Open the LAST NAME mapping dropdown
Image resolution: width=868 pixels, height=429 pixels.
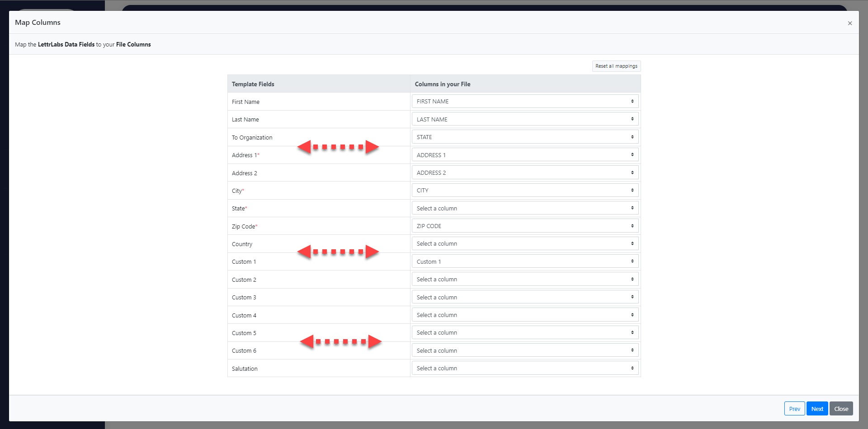tap(524, 119)
